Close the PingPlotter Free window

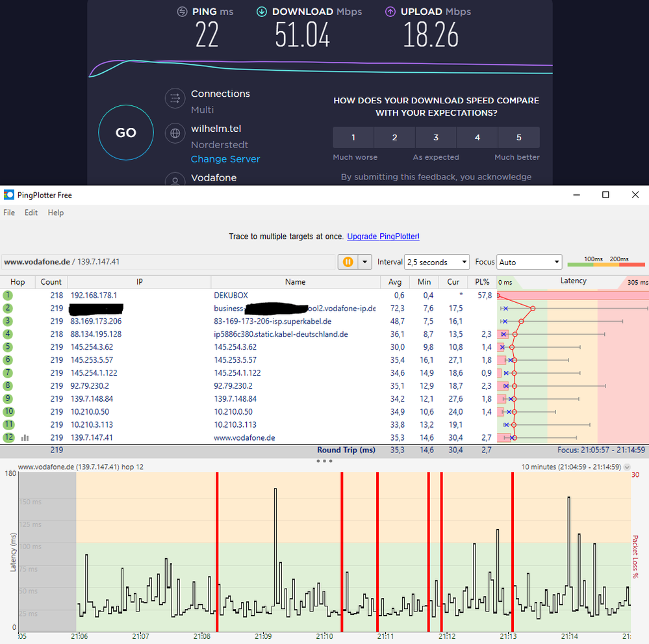pyautogui.click(x=635, y=195)
